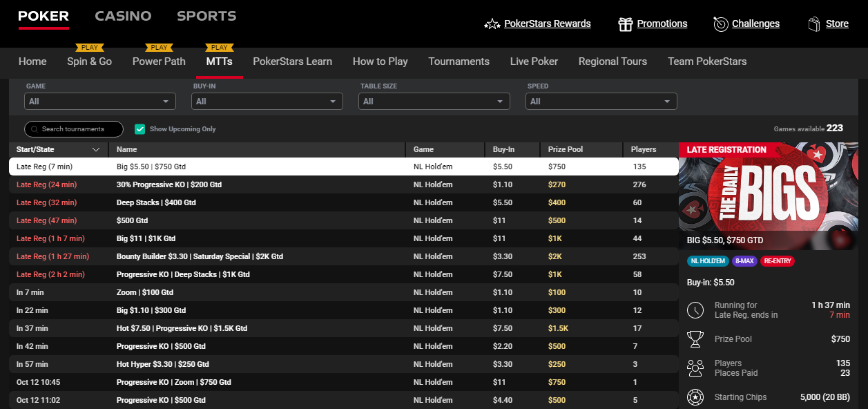Click the Search tournaments field
Viewport: 868px width, 409px height.
pos(74,129)
